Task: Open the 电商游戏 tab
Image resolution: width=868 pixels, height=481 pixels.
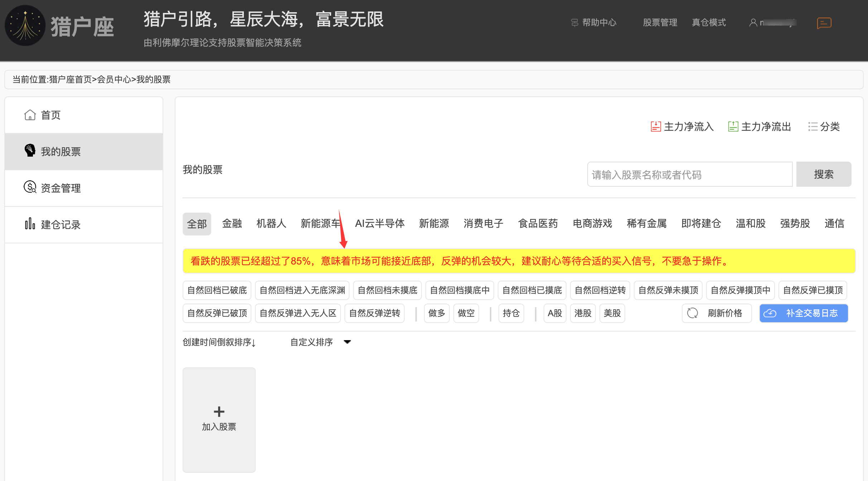Action: pyautogui.click(x=592, y=224)
